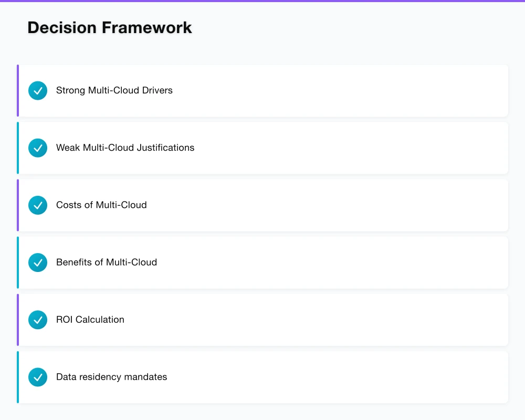This screenshot has width=525, height=420.
Task: Select the check icon for Costs of Multi-Cloud
Action: pos(38,205)
